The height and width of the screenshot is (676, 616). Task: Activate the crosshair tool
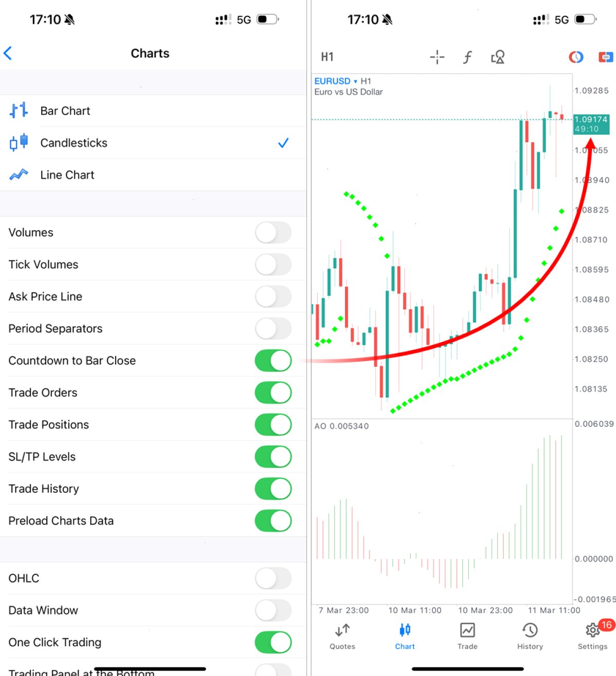pos(437,57)
